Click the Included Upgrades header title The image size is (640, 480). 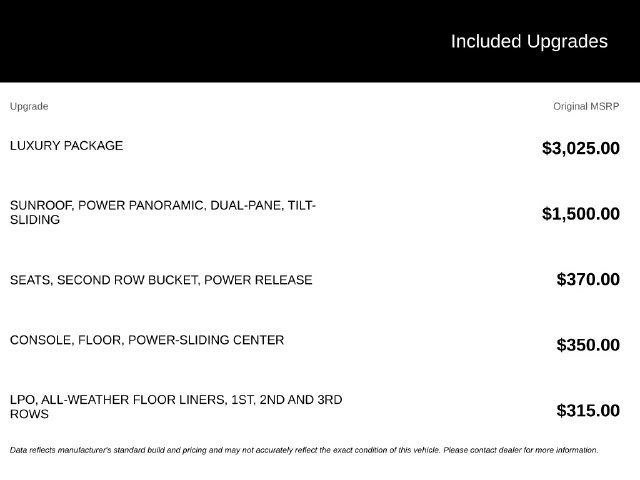(x=529, y=41)
